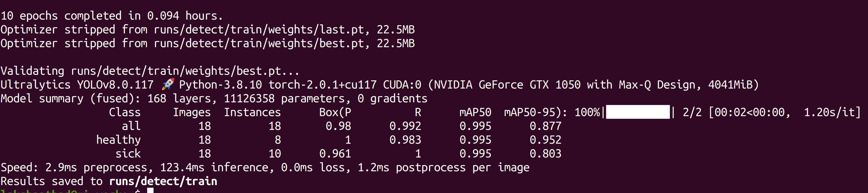
Task: Click the Class column header
Action: 125,112
